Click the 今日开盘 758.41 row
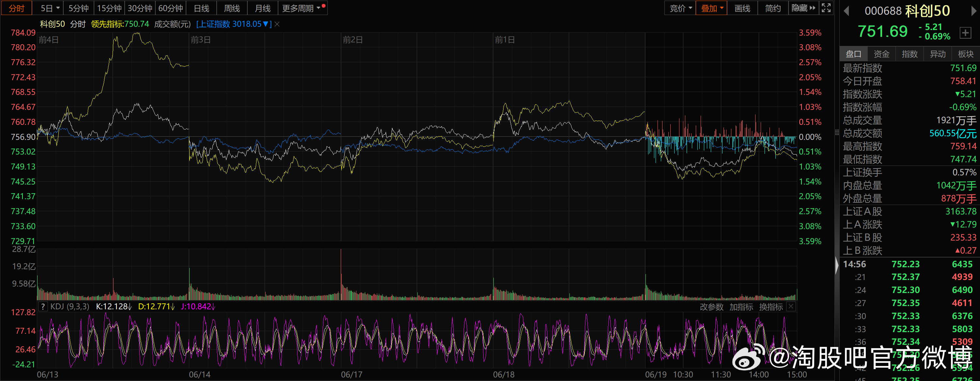Screen dimensions: 980x381 910,81
